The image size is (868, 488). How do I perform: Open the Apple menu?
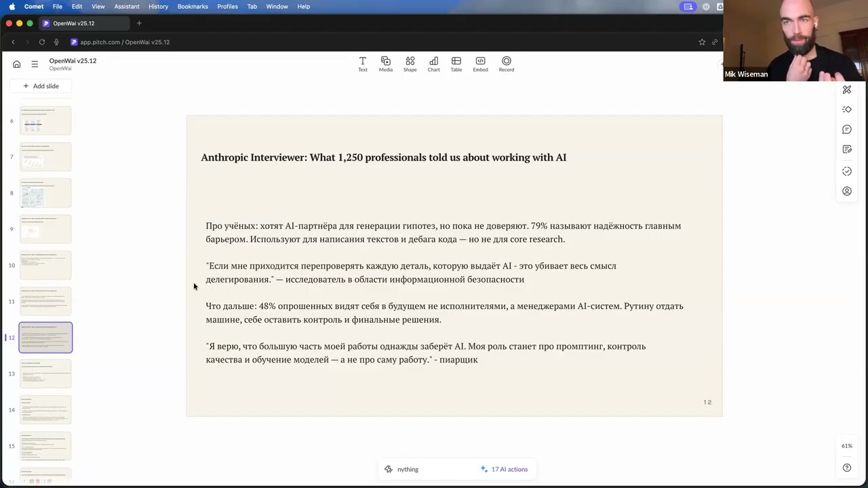click(x=12, y=7)
